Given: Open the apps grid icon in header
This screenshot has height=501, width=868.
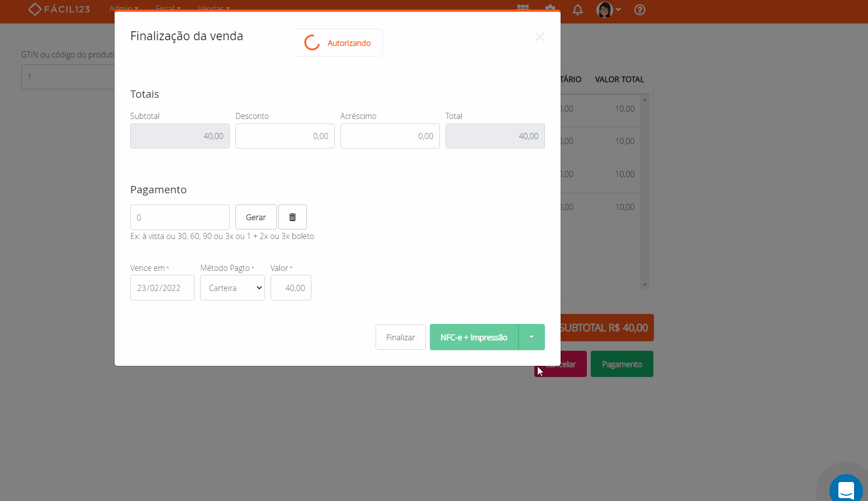Looking at the screenshot, I should pyautogui.click(x=523, y=8).
